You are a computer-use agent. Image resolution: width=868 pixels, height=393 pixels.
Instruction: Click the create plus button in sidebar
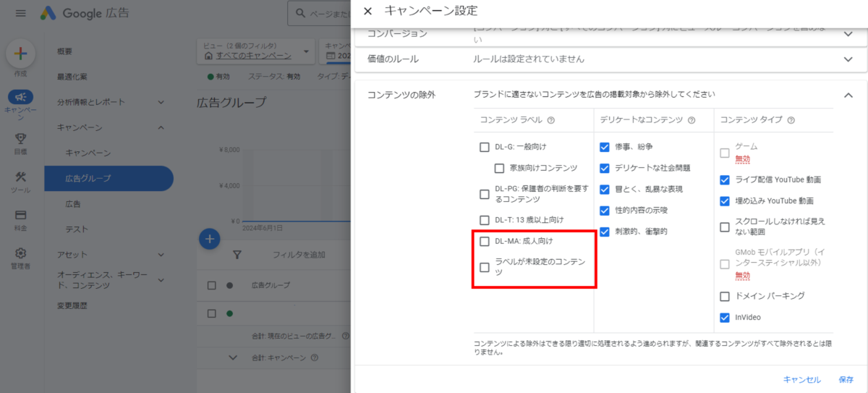pyautogui.click(x=20, y=54)
